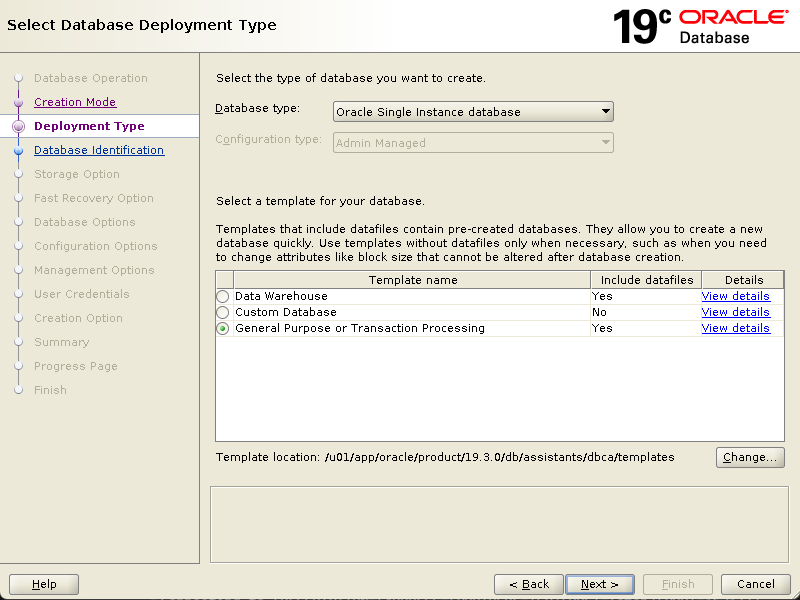View details for Custom Database template
The height and width of the screenshot is (600, 800).
click(735, 312)
